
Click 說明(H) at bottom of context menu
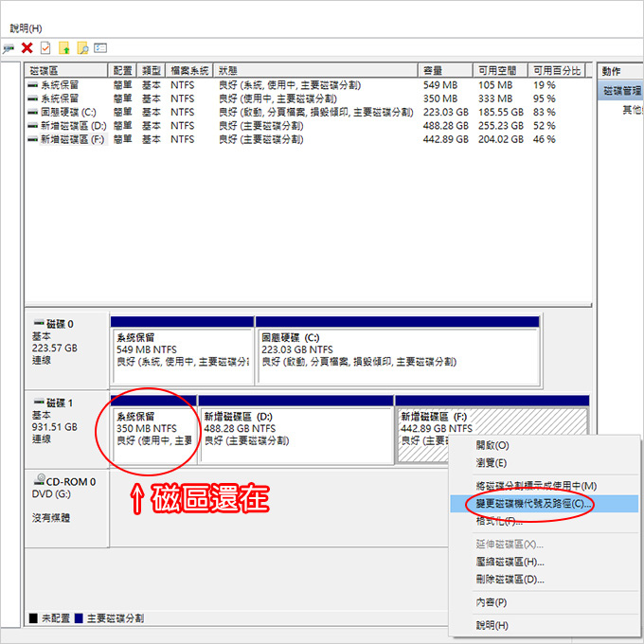[492, 625]
